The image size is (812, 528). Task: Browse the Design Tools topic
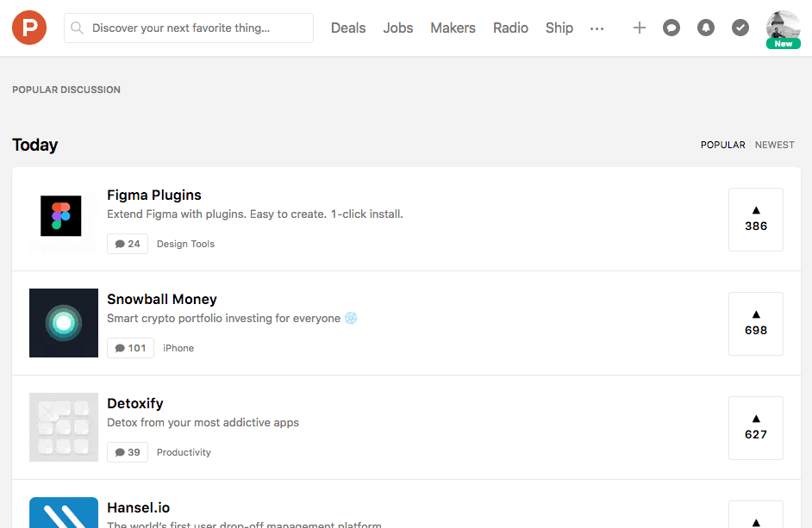point(184,244)
